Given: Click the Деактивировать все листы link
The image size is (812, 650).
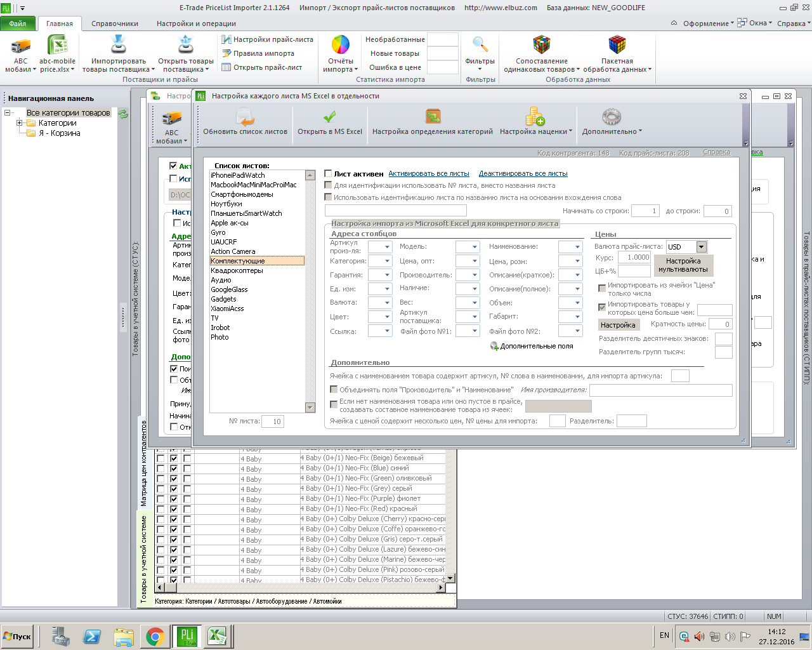Looking at the screenshot, I should [x=523, y=174].
